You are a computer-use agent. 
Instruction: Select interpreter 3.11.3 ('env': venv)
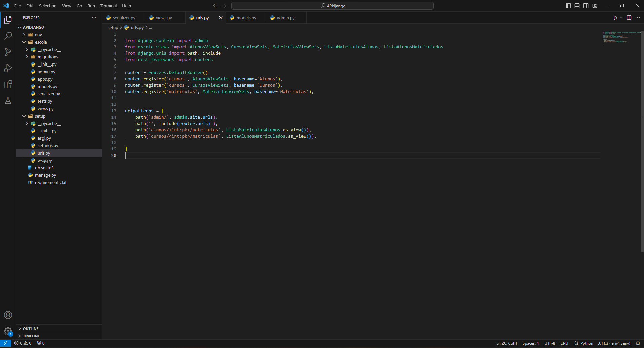coord(614,343)
